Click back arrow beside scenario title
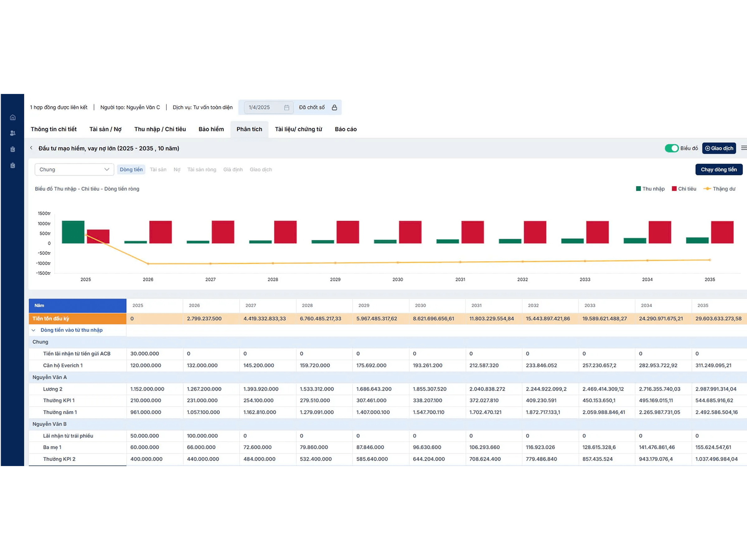Image resolution: width=747 pixels, height=560 pixels. (x=31, y=148)
